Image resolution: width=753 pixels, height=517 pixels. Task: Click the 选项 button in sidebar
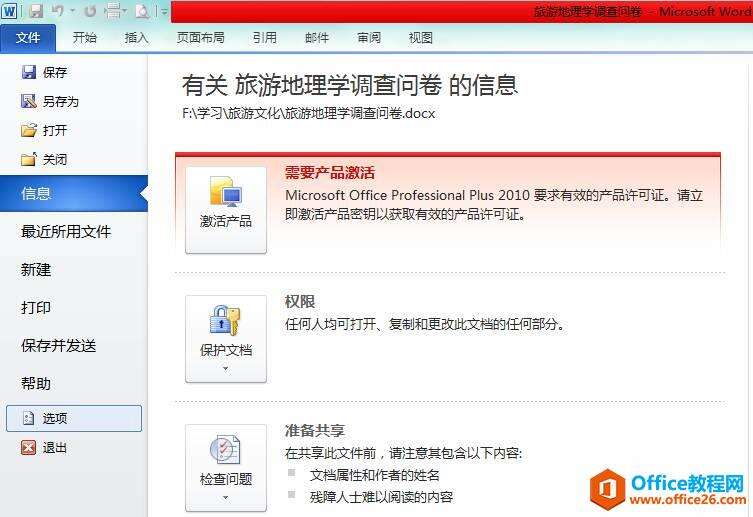(74, 418)
